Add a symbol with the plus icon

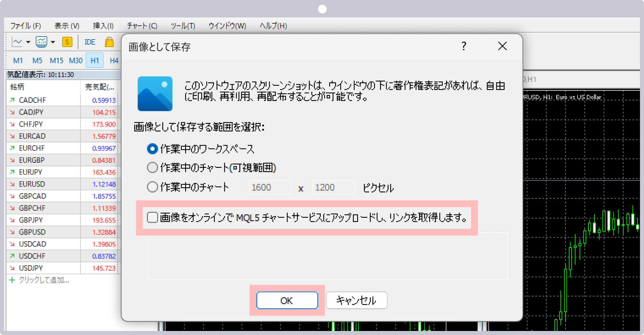(12, 280)
